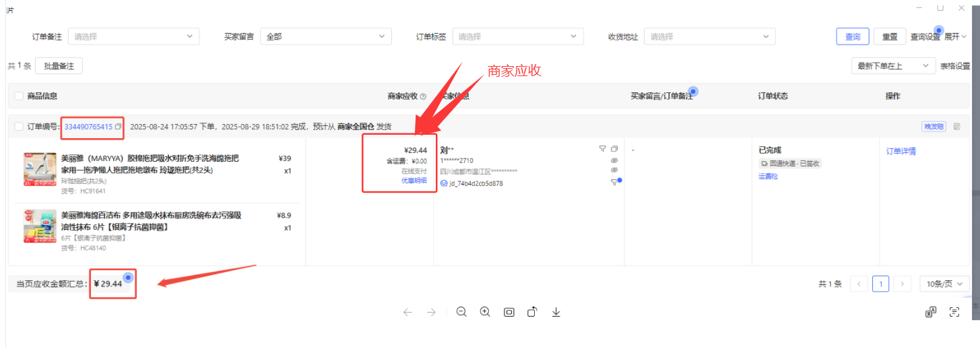Reveal the hidden buyer phone number via the eye icon
This screenshot has width=980, height=347.
(x=614, y=160)
